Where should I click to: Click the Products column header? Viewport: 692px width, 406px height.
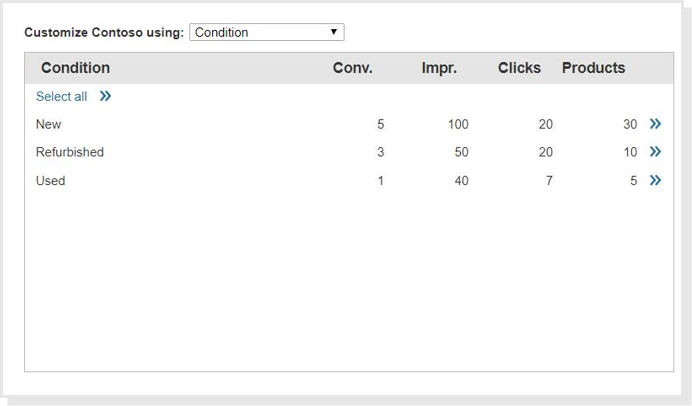(x=593, y=68)
